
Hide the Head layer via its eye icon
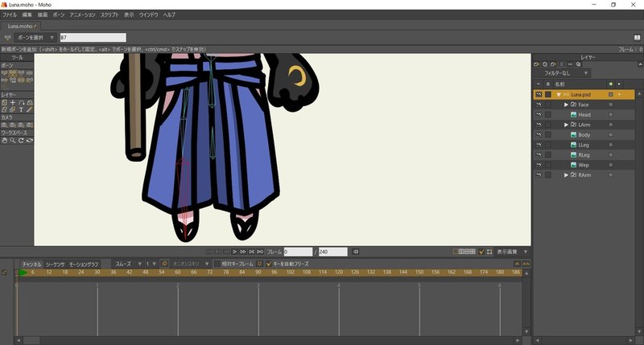click(x=539, y=114)
